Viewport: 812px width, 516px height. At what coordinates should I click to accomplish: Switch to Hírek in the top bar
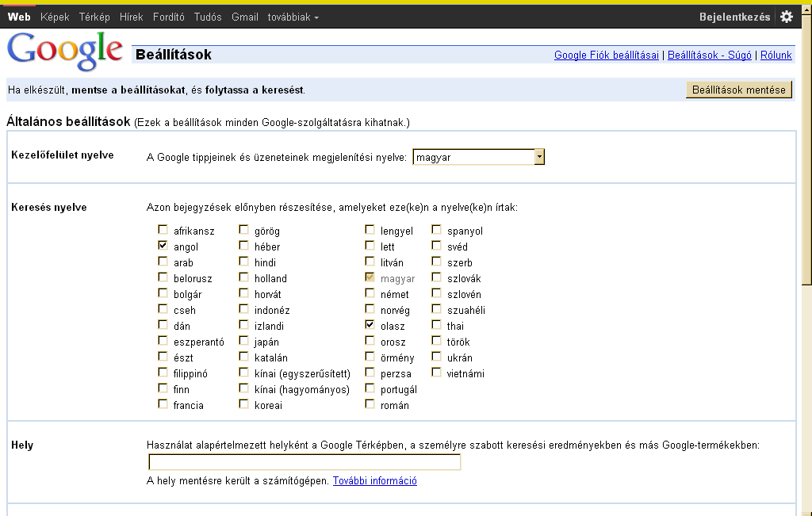coord(131,17)
